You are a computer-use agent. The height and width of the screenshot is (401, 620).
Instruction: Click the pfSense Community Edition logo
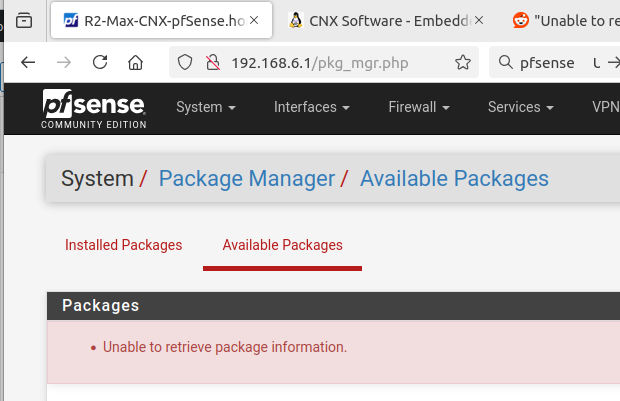coord(94,109)
